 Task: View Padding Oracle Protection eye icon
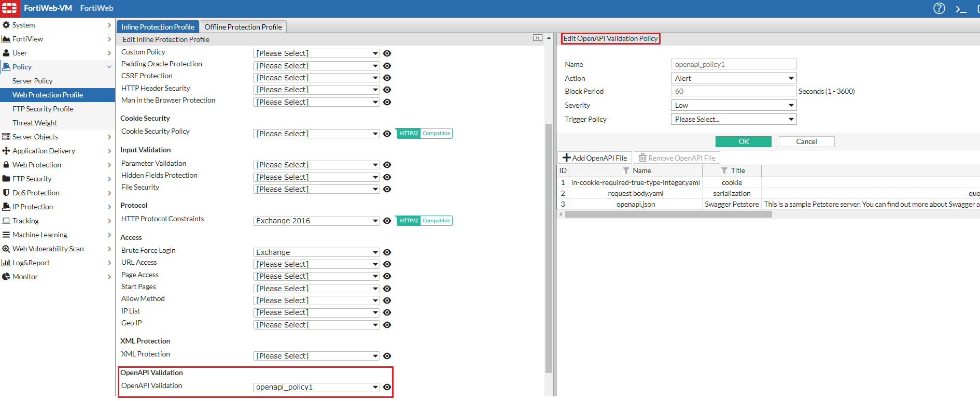tap(387, 66)
